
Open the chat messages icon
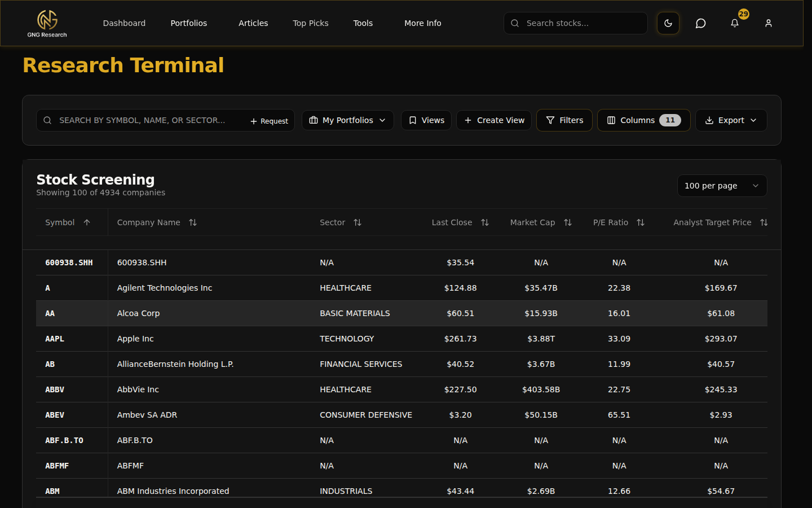[x=701, y=23]
